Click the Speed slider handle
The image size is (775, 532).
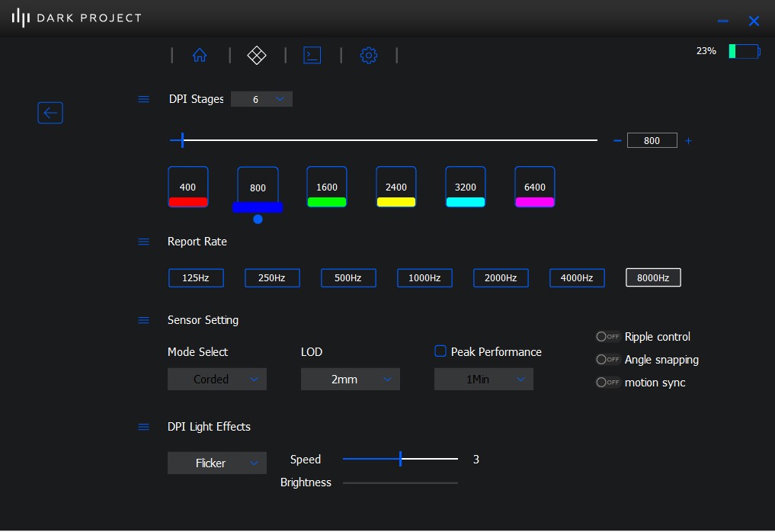point(400,459)
